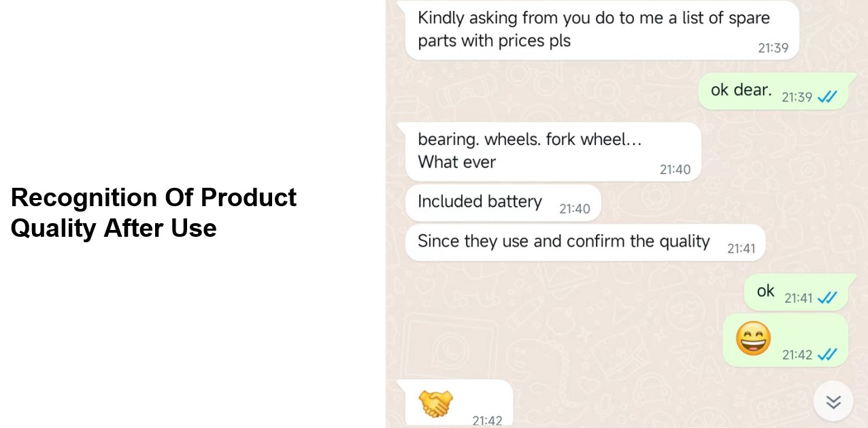Click the blue double ticks on 'ok' message
The height and width of the screenshot is (428, 868).
(x=827, y=298)
